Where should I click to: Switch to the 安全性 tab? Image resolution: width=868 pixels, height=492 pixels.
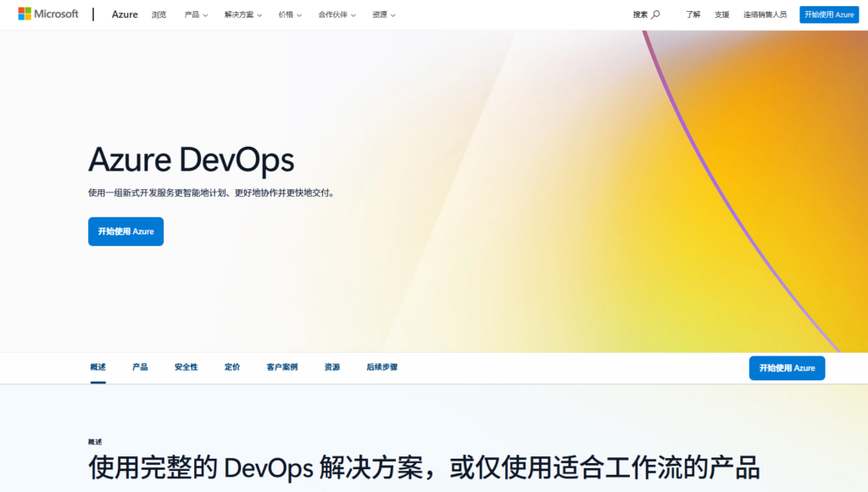[x=186, y=367]
